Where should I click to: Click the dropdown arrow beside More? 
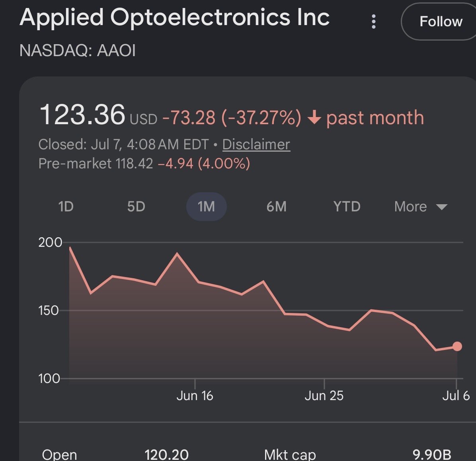[x=442, y=207]
